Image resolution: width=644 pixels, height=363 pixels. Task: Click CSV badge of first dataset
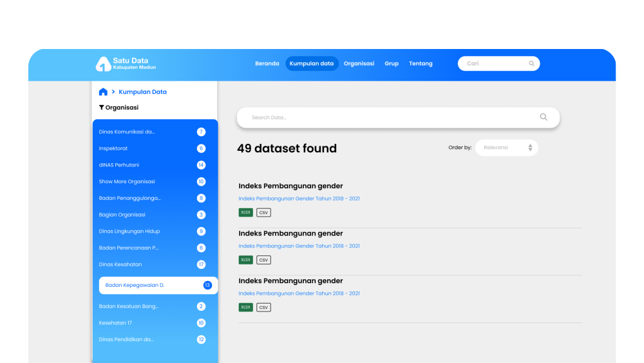pyautogui.click(x=263, y=212)
